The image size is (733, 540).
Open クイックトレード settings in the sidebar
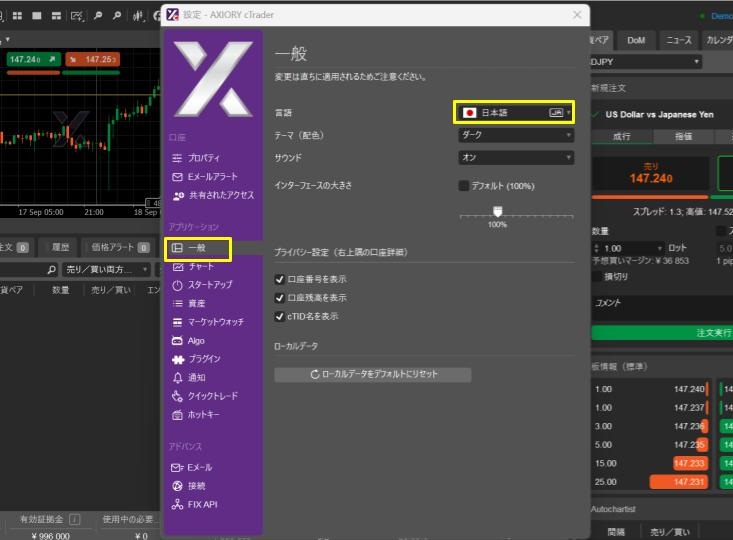pyautogui.click(x=205, y=396)
